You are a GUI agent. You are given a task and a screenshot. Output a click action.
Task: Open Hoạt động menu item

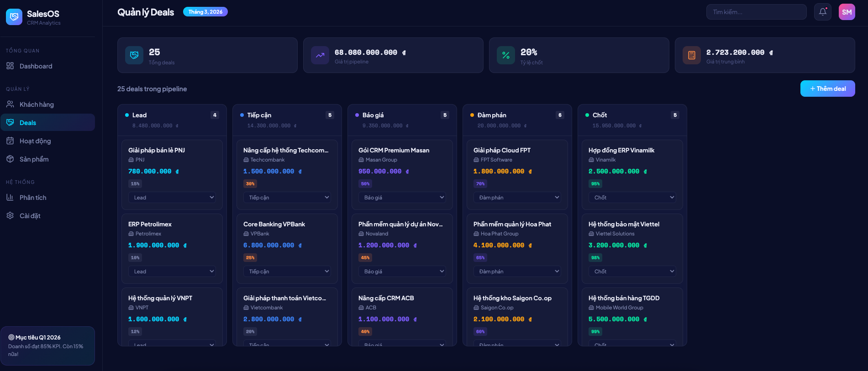coord(47,141)
